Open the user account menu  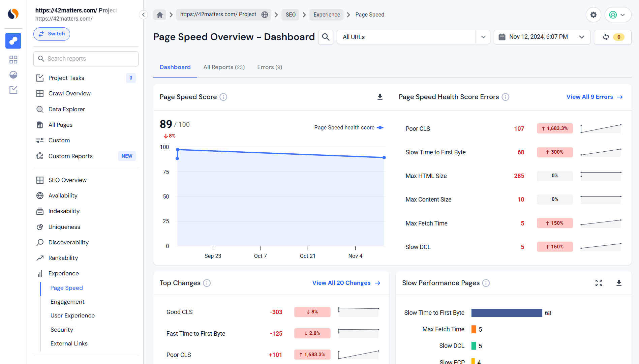pos(617,15)
